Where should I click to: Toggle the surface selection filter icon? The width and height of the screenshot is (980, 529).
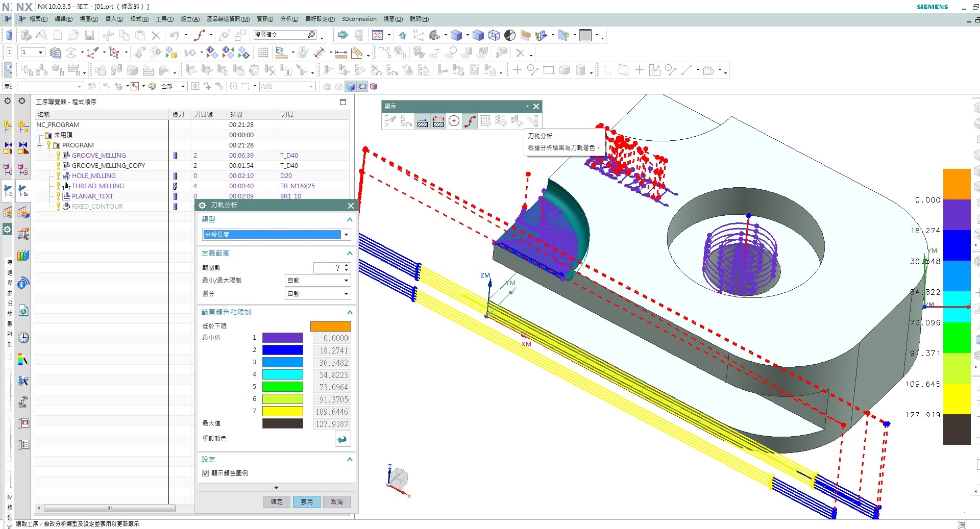coord(362,86)
